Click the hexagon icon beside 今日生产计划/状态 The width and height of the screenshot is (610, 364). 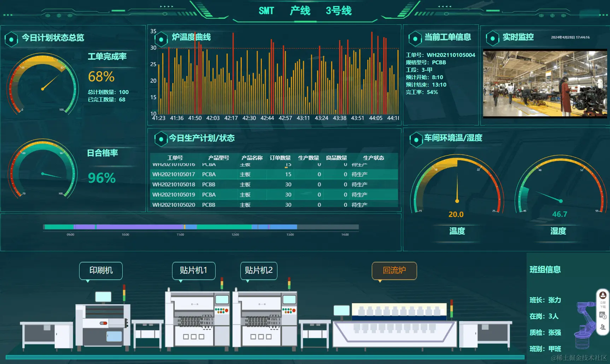(x=161, y=139)
